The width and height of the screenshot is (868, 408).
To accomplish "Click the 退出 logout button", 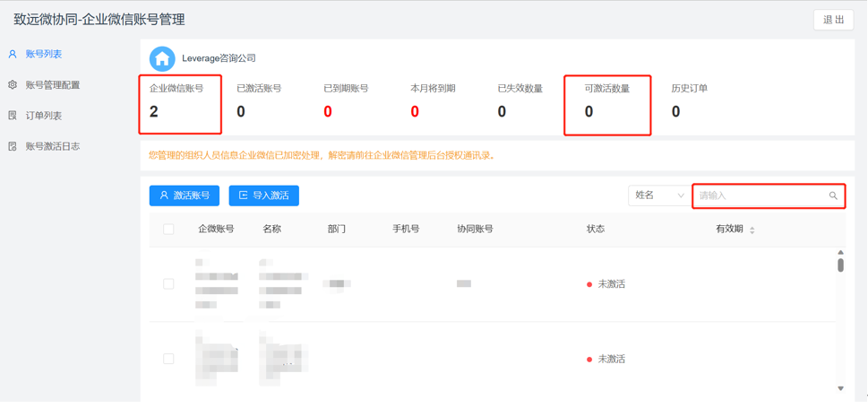I will (833, 20).
